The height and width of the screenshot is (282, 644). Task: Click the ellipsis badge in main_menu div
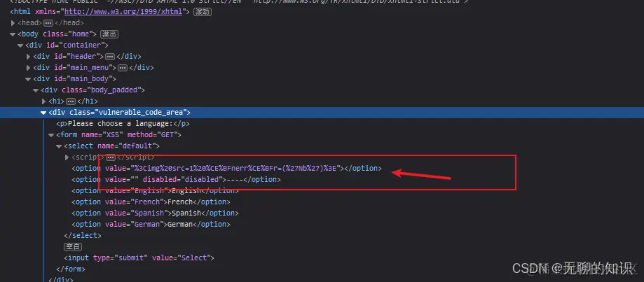(123, 68)
